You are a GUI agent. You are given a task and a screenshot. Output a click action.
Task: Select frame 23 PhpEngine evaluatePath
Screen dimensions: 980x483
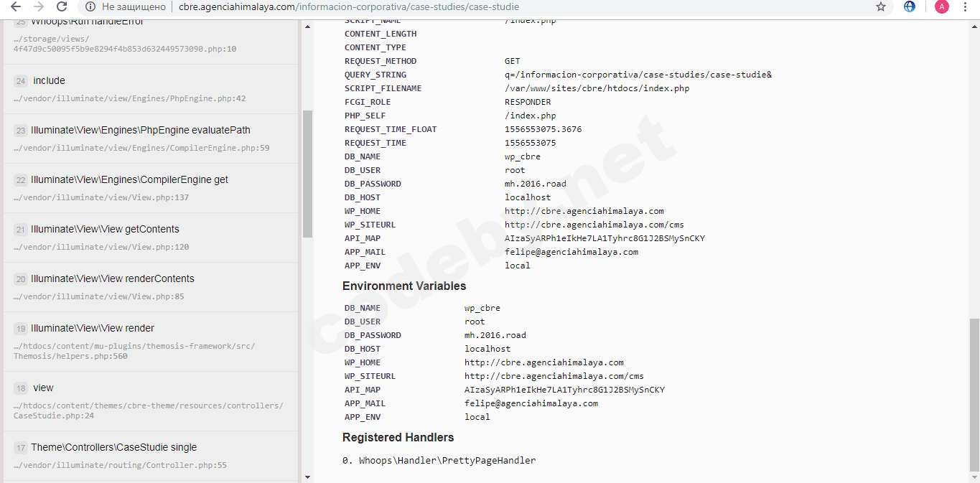click(x=151, y=139)
